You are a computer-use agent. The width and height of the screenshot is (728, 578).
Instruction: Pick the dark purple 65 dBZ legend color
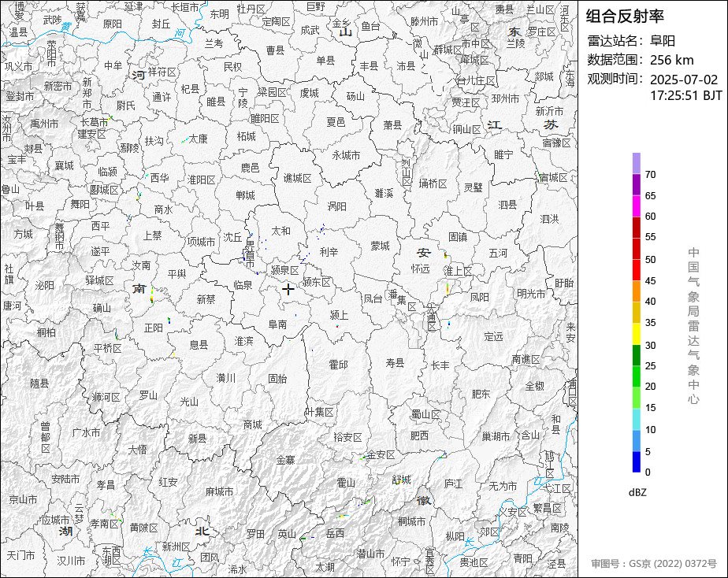[x=637, y=184]
